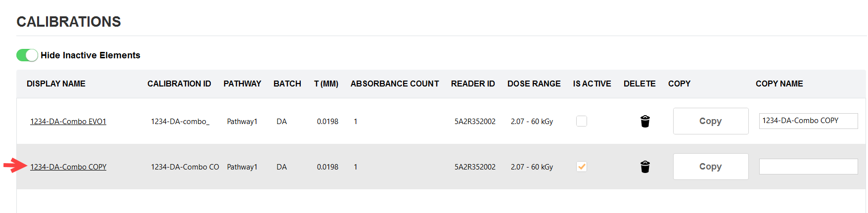Click the empty copy name field
868x213 pixels.
[x=809, y=167]
